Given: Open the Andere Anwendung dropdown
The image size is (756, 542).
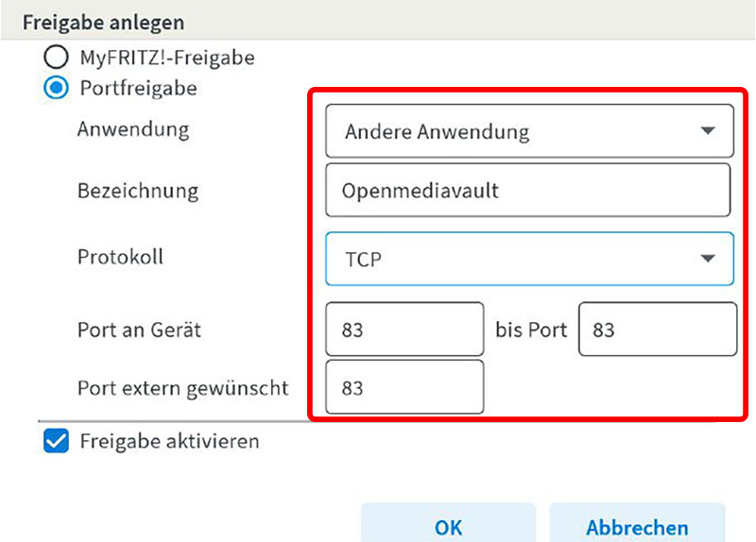Looking at the screenshot, I should 528,131.
